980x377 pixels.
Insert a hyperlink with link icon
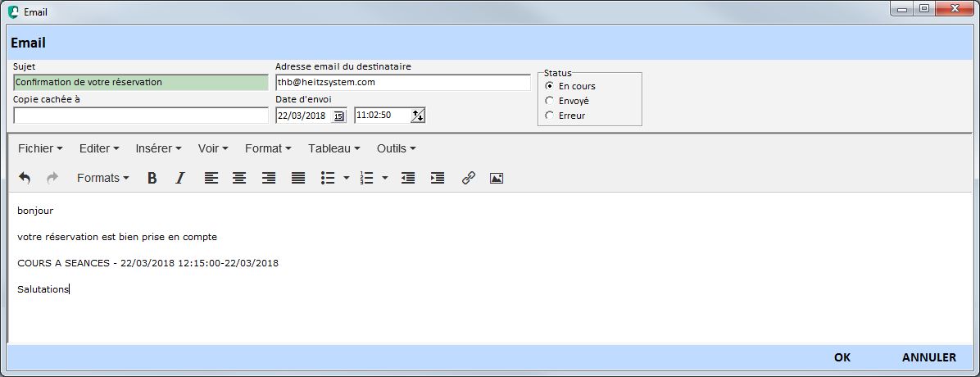[x=469, y=178]
